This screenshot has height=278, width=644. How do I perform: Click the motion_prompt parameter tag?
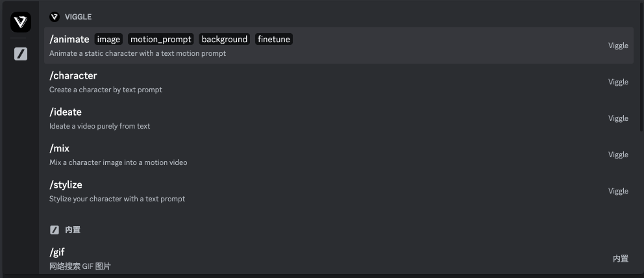coord(160,40)
